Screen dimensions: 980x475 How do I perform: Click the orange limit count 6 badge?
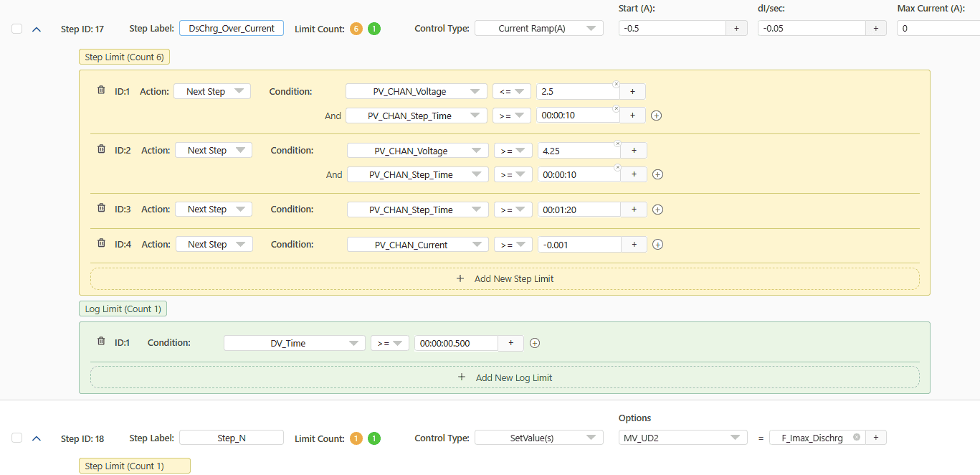(356, 29)
